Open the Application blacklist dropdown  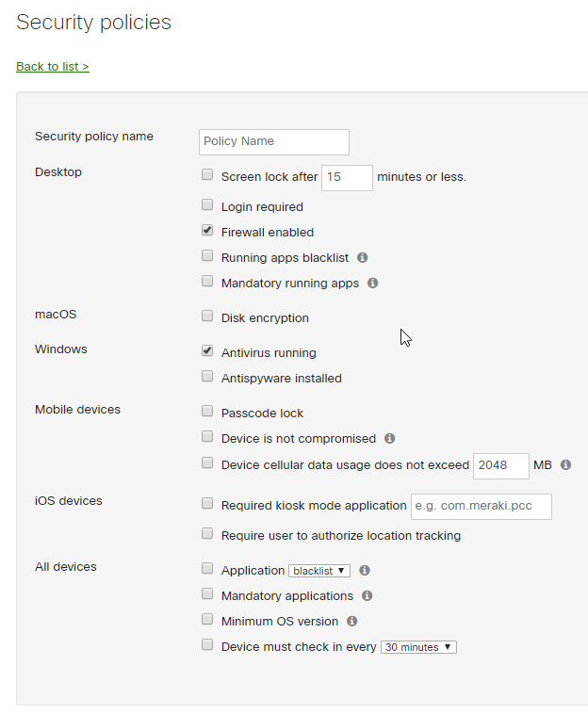tap(319, 570)
